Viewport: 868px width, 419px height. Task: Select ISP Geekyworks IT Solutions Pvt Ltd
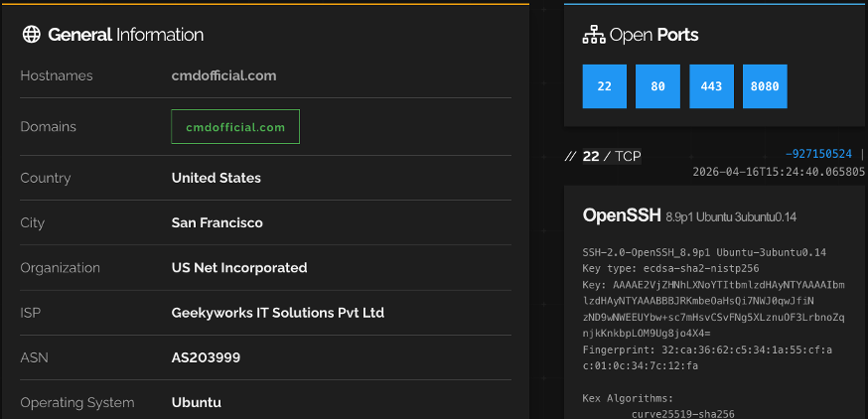coord(278,313)
